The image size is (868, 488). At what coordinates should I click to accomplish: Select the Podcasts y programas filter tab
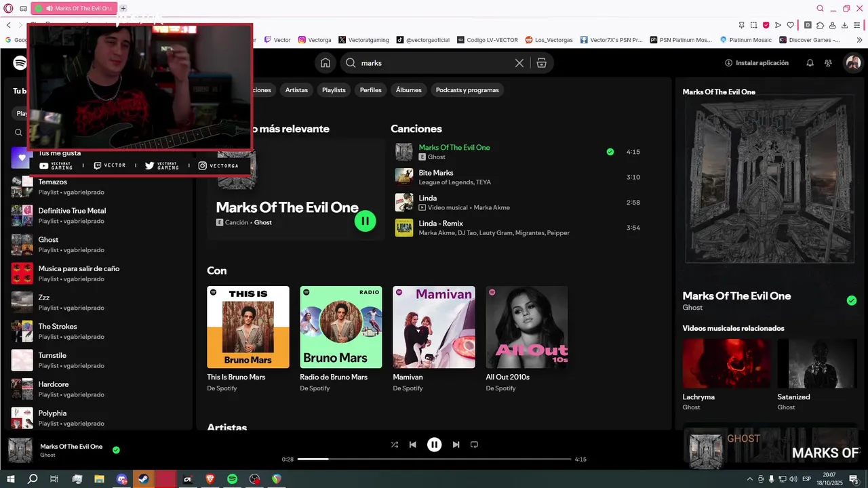[467, 90]
